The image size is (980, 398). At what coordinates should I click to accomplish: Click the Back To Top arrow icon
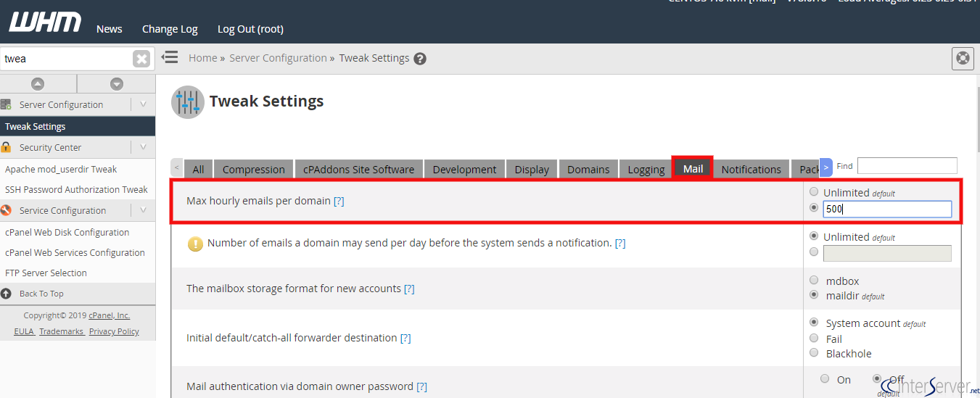click(x=7, y=294)
